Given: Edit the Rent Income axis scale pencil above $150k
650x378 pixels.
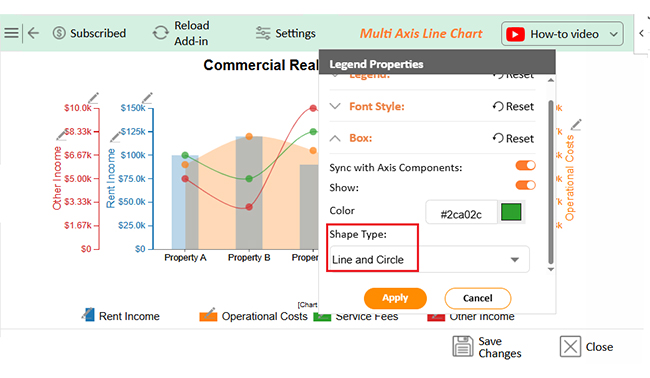Looking at the screenshot, I should [x=147, y=98].
